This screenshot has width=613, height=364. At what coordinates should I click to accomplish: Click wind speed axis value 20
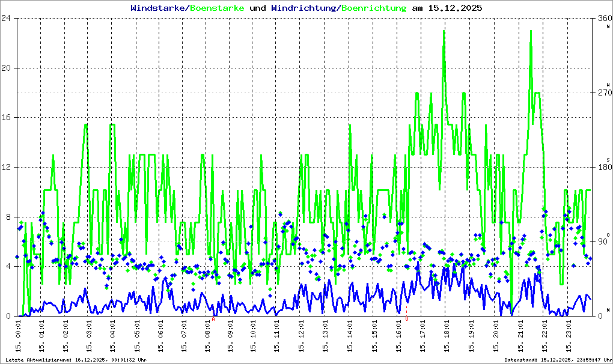pyautogui.click(x=6, y=68)
